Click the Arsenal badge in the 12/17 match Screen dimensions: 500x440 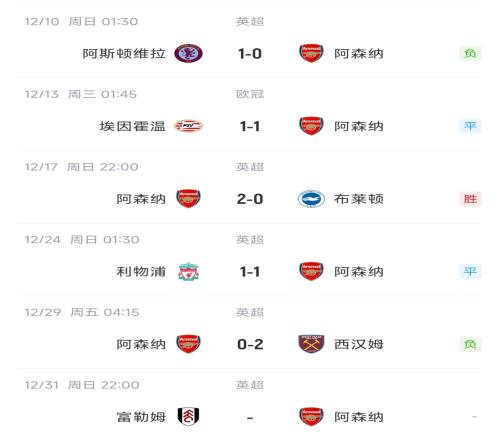(x=188, y=199)
